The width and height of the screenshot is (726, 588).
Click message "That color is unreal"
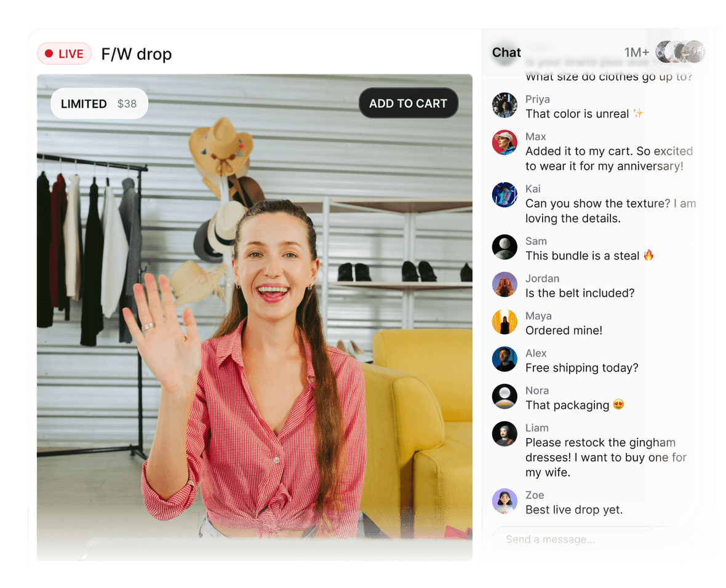(x=584, y=114)
